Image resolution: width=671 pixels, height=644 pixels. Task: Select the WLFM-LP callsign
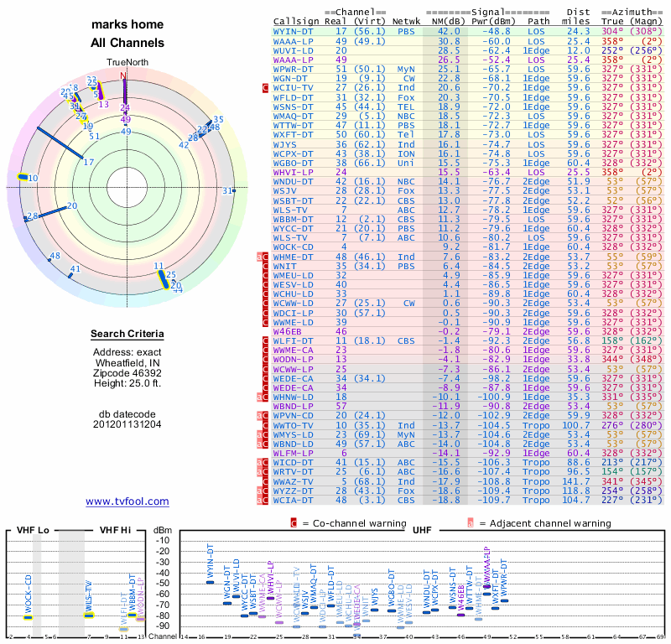coord(293,454)
